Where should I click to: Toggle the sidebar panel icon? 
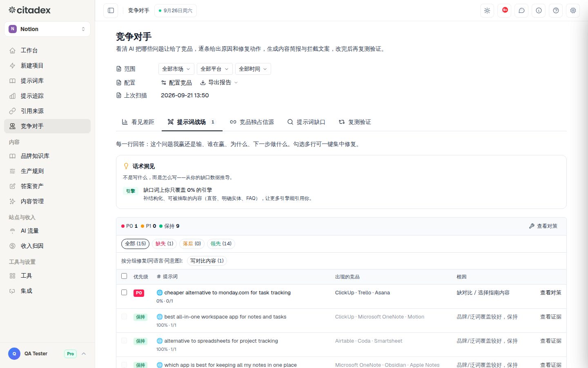(x=111, y=11)
